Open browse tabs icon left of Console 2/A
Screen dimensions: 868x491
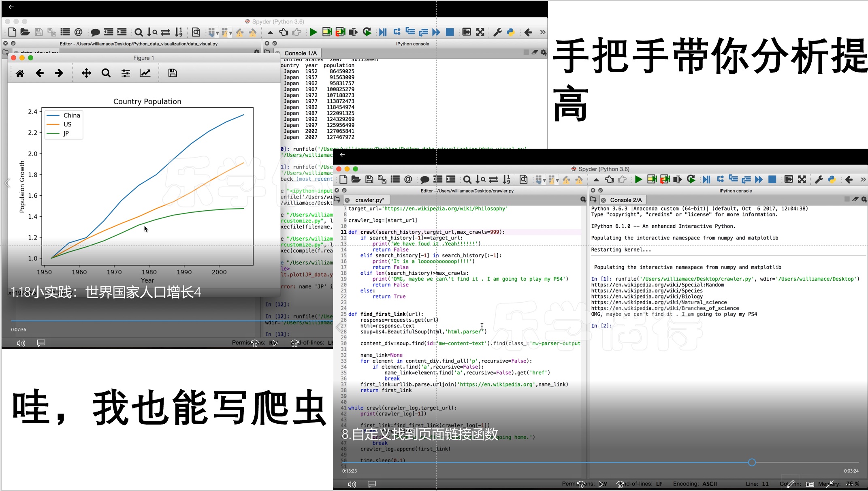pyautogui.click(x=593, y=200)
